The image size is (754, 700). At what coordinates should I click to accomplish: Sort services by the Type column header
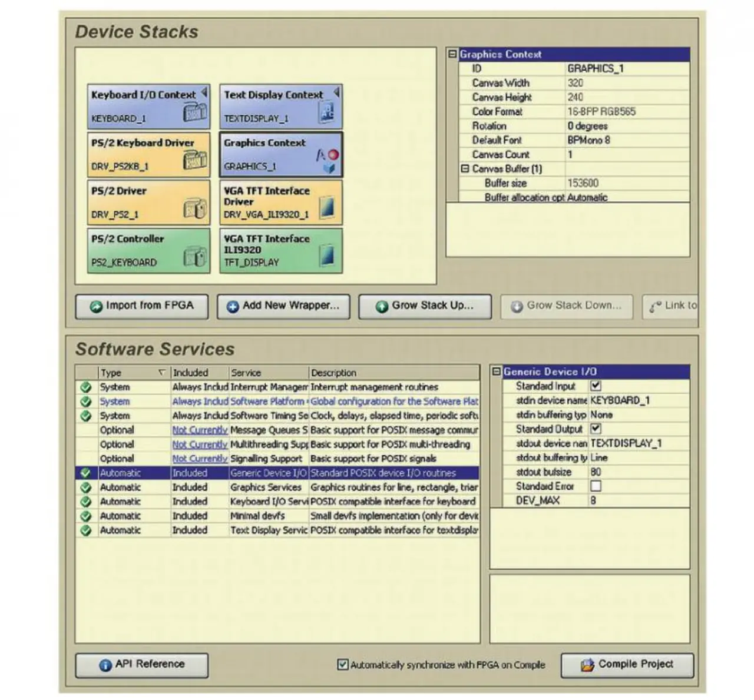133,373
